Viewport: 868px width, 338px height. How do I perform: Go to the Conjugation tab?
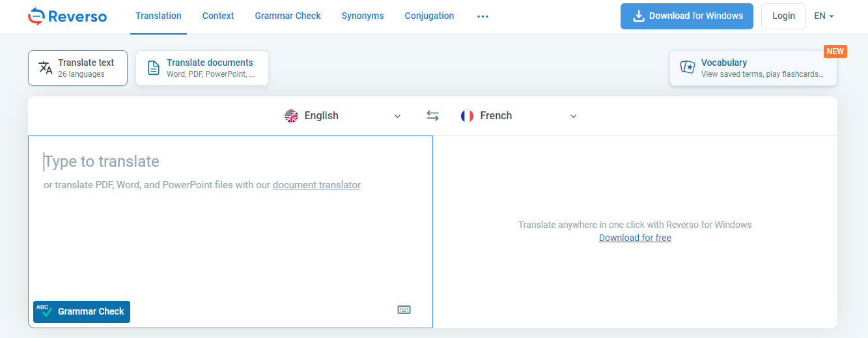click(429, 16)
